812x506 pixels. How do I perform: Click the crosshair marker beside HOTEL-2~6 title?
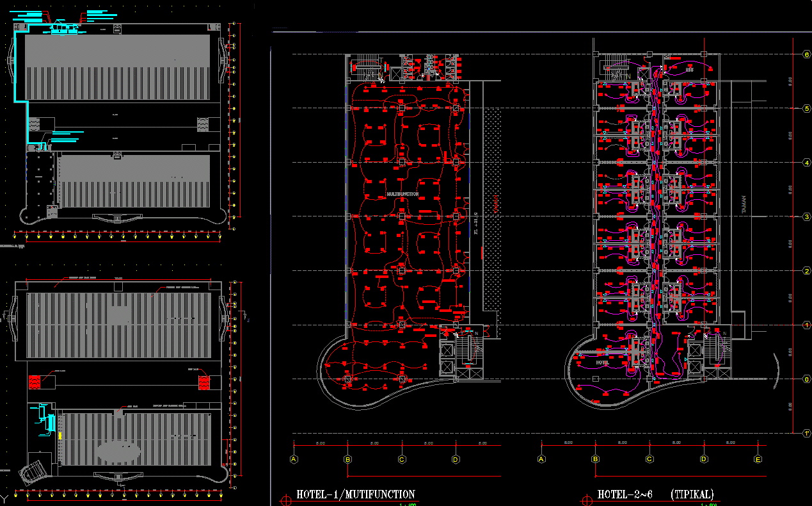click(x=585, y=501)
